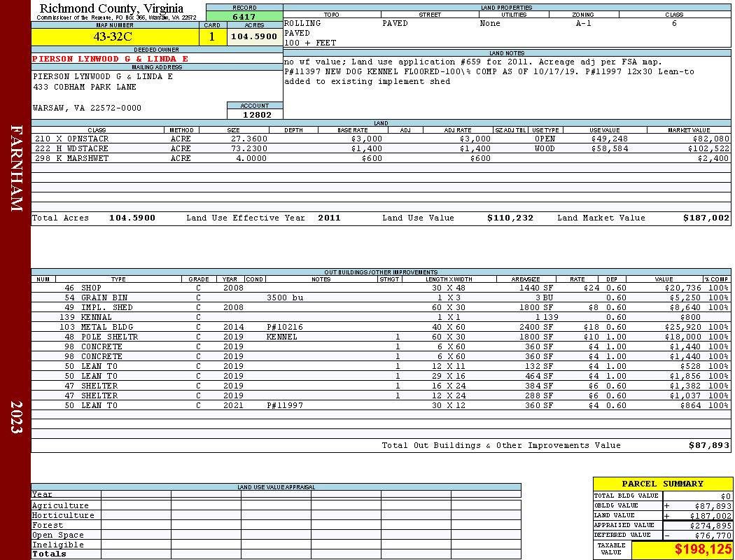The width and height of the screenshot is (735, 560).
Task: Click the DEFERRED VALUE $76,770
Action: 713,535
